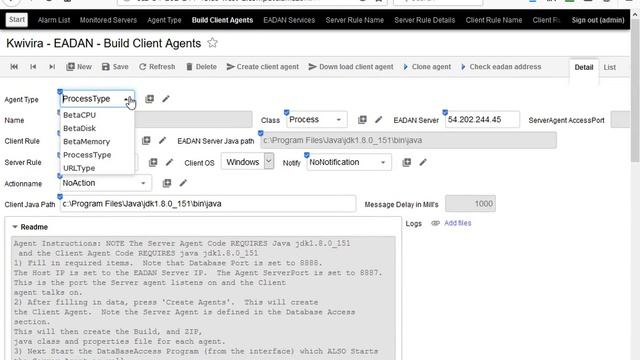Image resolution: width=640 pixels, height=360 pixels.
Task: Open Alarm List page
Action: (x=54, y=20)
